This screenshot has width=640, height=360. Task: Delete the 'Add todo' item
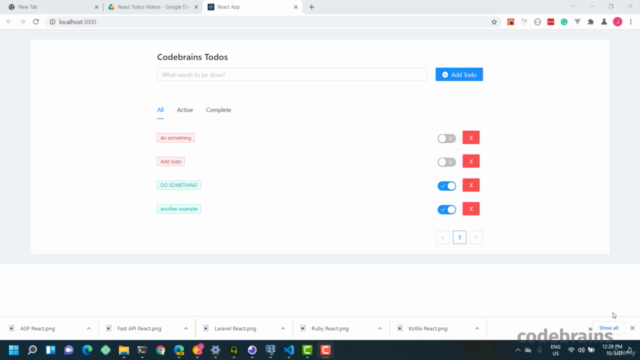[x=471, y=162]
